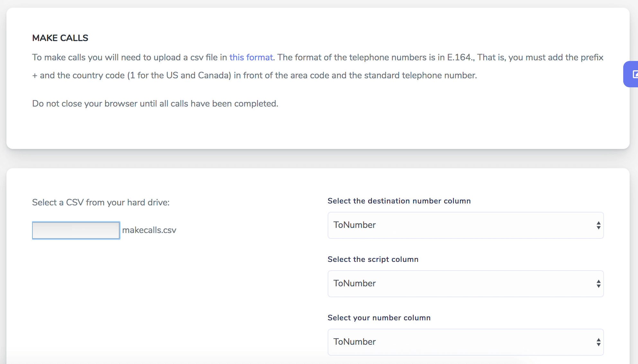Click 'Select the script column' label
This screenshot has width=638, height=364.
coord(373,259)
